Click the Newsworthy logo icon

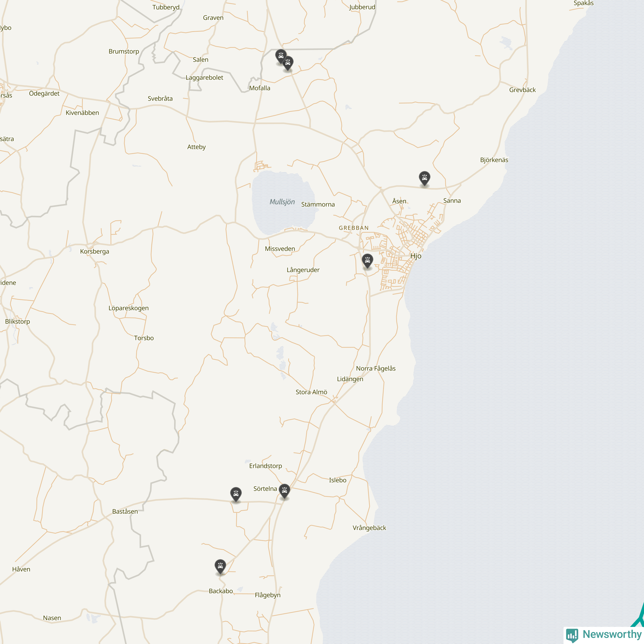pos(572,635)
